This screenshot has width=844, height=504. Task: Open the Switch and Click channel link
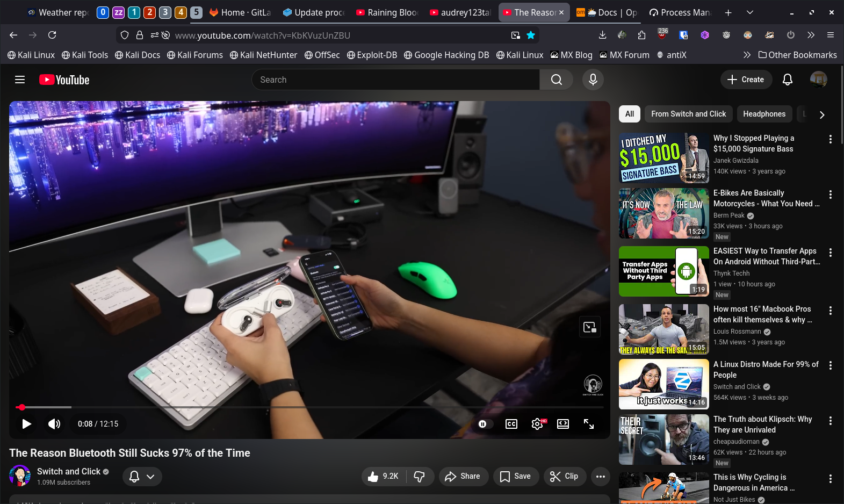[x=69, y=471]
